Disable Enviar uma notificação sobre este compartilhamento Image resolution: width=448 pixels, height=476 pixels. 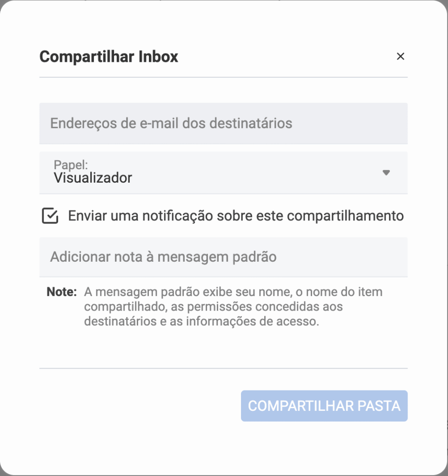coord(50,216)
